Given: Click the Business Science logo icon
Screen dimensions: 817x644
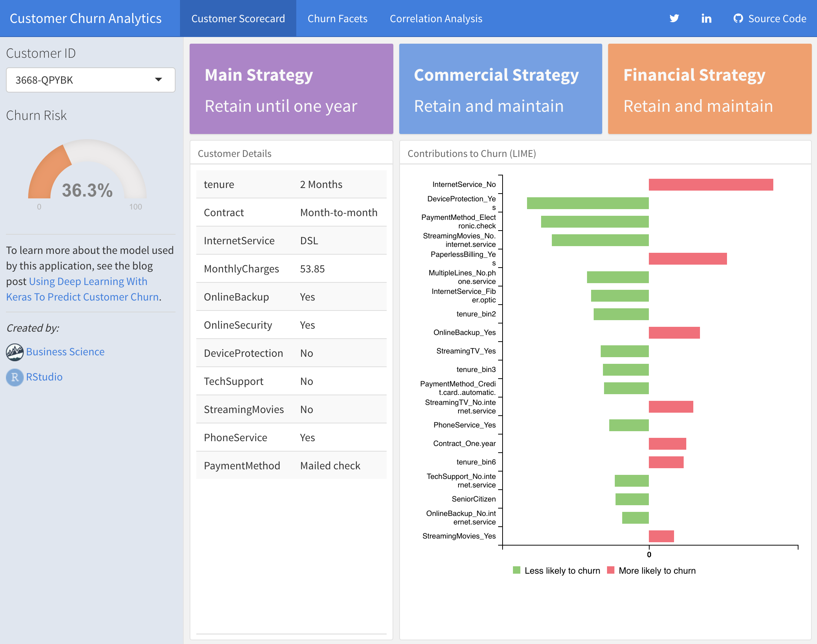Looking at the screenshot, I should click(15, 352).
